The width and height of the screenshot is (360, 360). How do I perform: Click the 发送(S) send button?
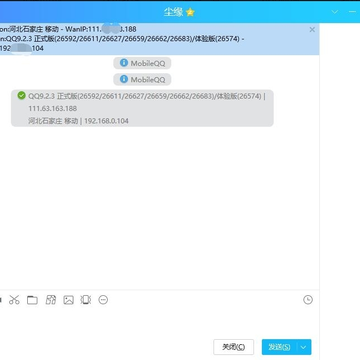279,347
